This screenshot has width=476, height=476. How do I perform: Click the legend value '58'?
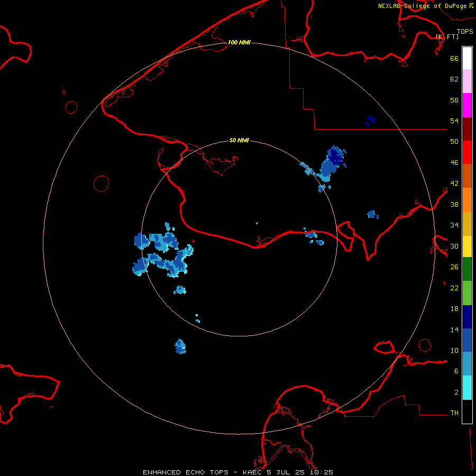pyautogui.click(x=454, y=100)
